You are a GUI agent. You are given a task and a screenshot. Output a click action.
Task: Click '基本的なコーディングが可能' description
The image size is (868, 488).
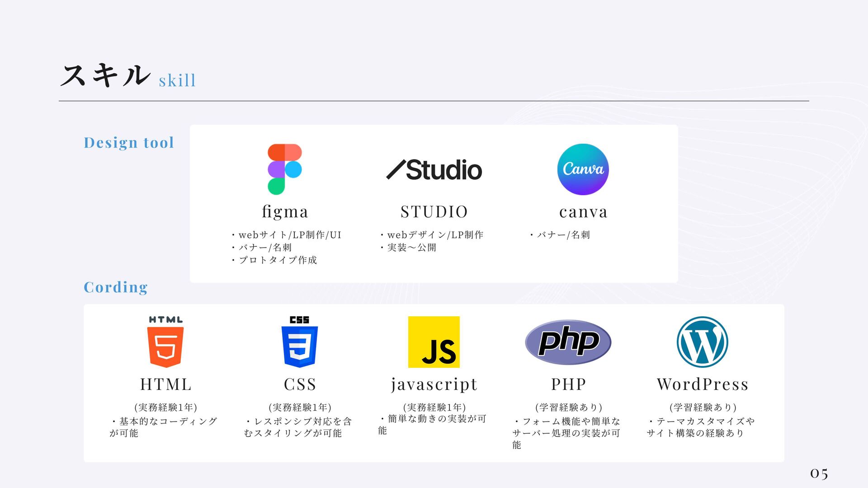(x=164, y=427)
